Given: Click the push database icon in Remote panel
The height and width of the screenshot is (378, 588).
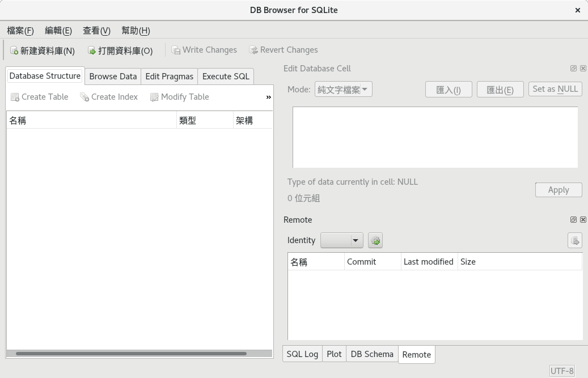Looking at the screenshot, I should [575, 240].
